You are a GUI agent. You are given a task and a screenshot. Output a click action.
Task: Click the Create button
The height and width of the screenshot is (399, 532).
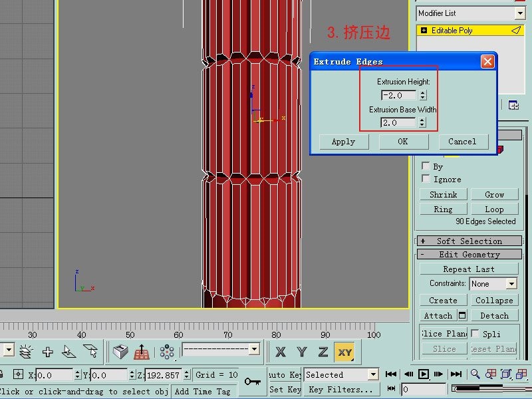click(x=443, y=301)
